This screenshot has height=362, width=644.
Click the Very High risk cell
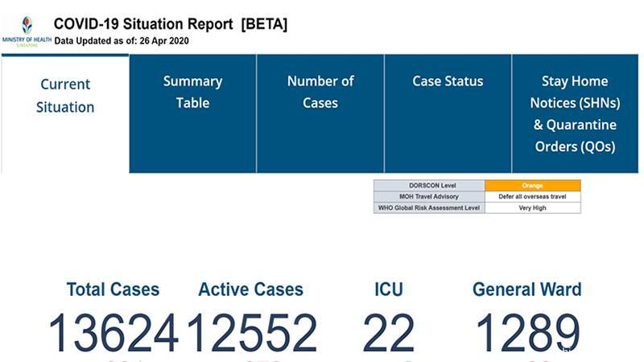coord(532,208)
